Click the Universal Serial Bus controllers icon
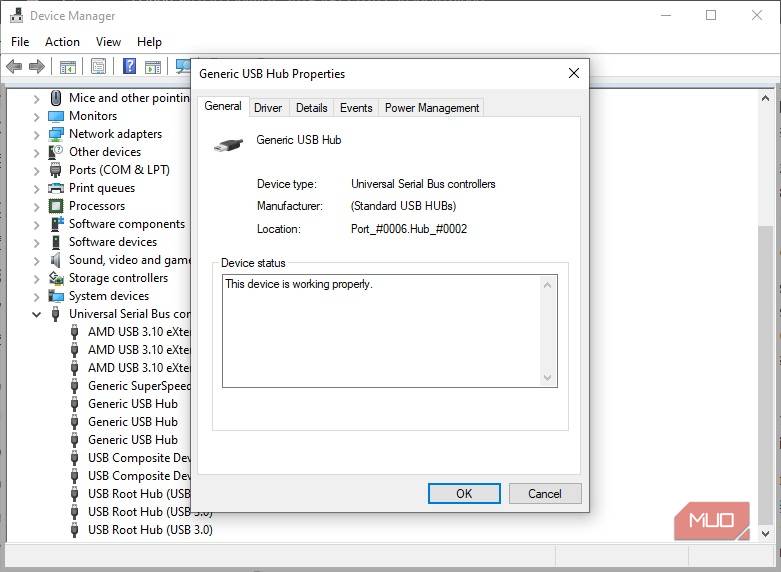 click(x=56, y=314)
